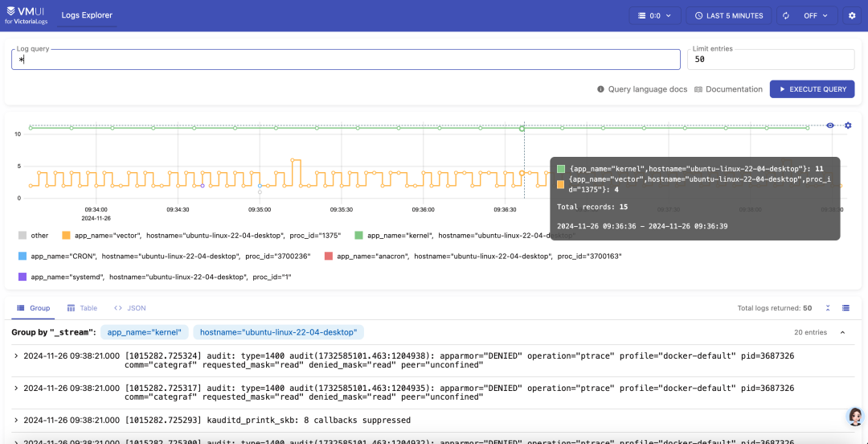This screenshot has height=444, width=868.
Task: Open the Logs Explorer tab
Action: click(87, 15)
